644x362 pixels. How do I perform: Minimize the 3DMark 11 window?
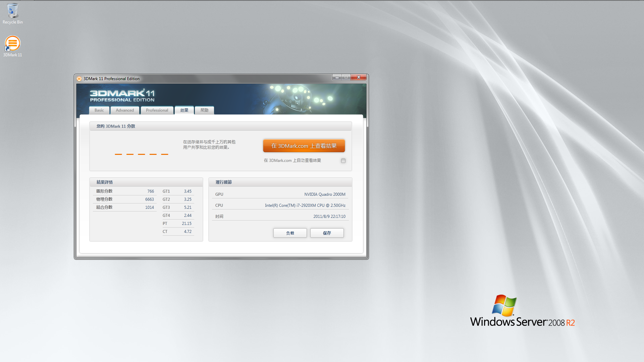337,77
